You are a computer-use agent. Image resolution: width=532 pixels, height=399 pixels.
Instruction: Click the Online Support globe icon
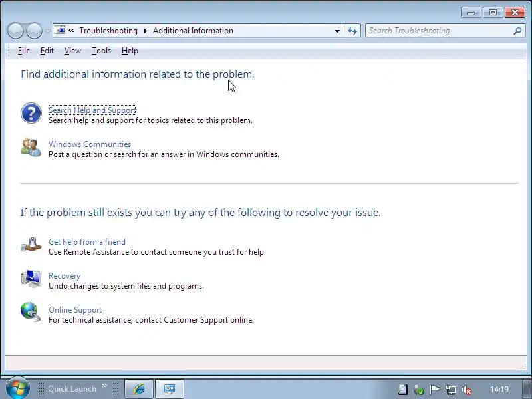[31, 311]
